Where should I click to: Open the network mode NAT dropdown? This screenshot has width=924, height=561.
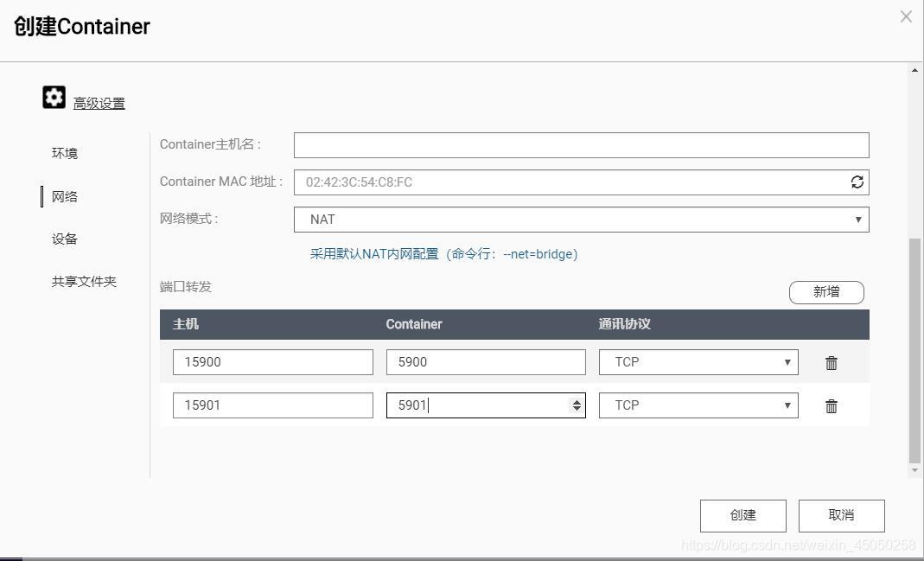(x=581, y=220)
